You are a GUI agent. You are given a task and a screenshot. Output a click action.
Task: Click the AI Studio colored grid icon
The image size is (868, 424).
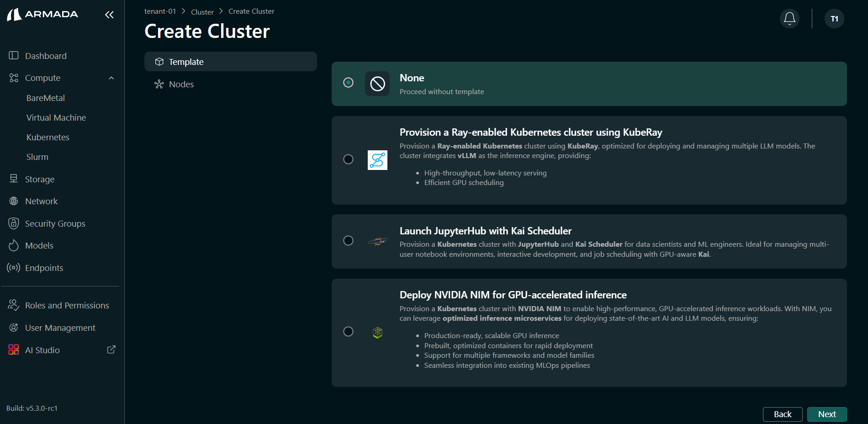(14, 350)
